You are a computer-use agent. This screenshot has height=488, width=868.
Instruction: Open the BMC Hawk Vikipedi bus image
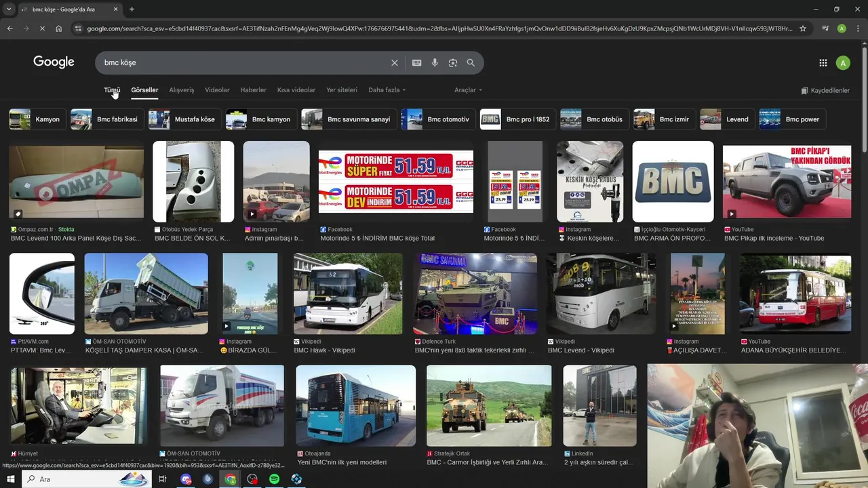[348, 293]
